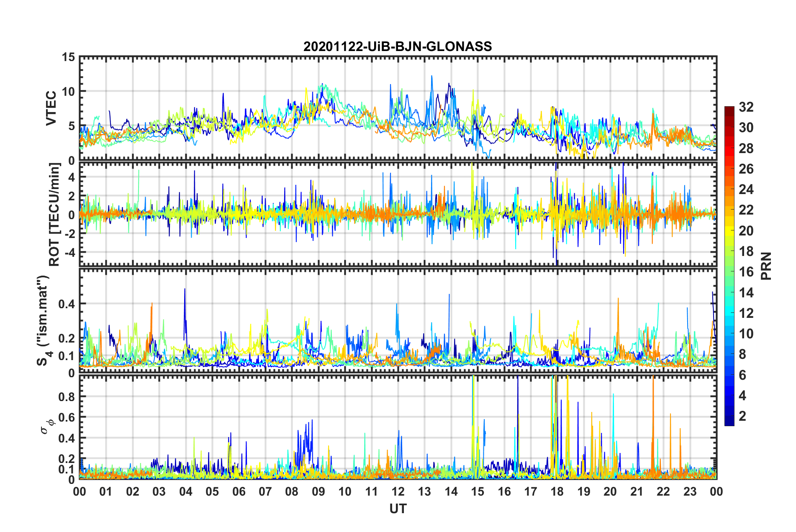Click the x-axis tick label 05
Viewport: 796px width, 532px height.
coord(212,491)
